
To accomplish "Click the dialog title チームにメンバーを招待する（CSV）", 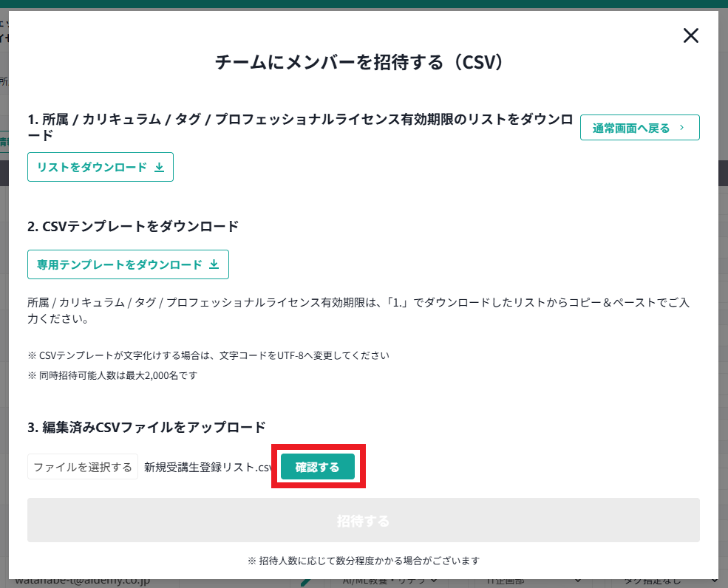I will [x=359, y=62].
